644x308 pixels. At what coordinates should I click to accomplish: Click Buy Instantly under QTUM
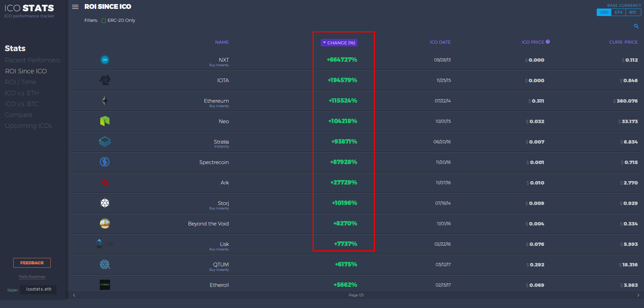[x=219, y=270]
